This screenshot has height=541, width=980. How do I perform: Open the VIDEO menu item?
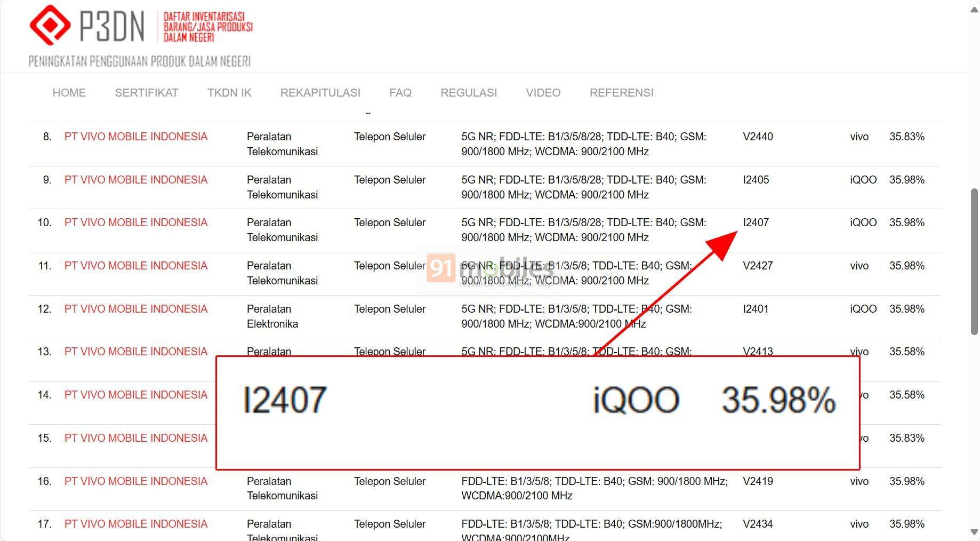point(543,93)
